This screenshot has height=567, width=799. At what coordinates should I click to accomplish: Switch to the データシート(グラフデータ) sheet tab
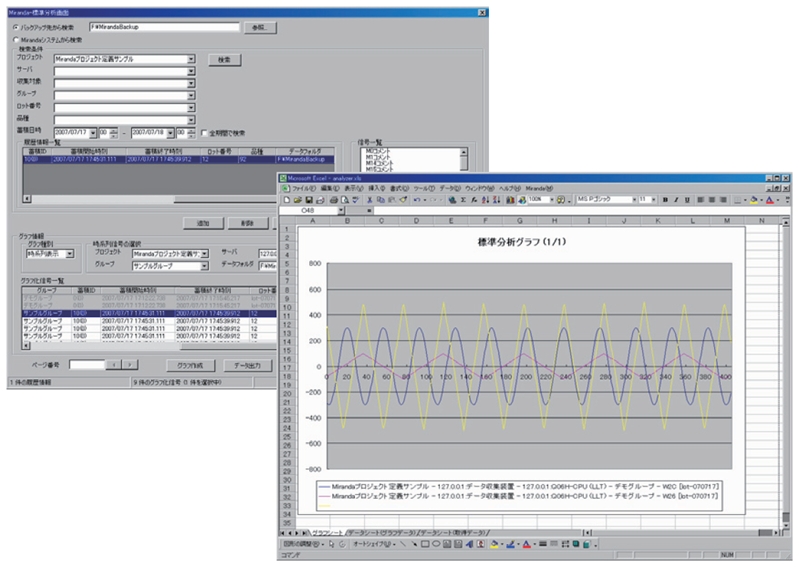(379, 533)
